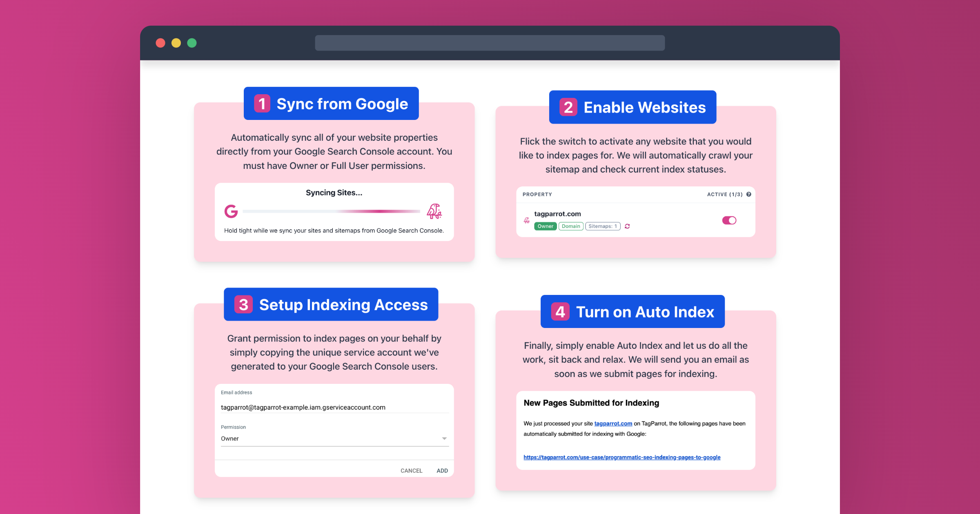980x514 pixels.
Task: Select the tagparrot.com property name
Action: (x=557, y=214)
